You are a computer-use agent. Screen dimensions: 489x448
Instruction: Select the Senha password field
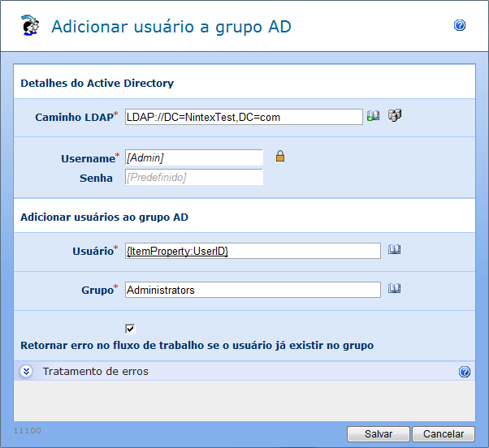point(193,177)
